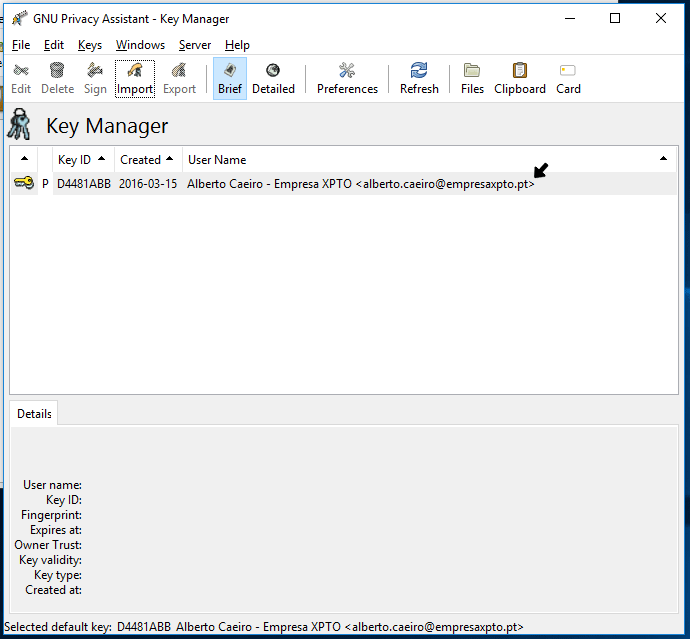Screen dimensions: 690x639
Task: Open Preferences from the toolbar
Action: click(x=347, y=78)
